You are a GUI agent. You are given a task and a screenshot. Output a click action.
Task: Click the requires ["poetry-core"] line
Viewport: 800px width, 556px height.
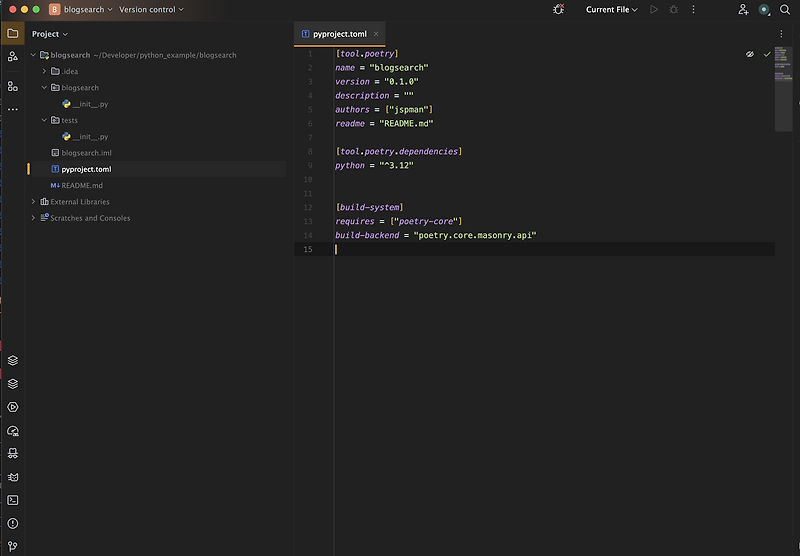(398, 221)
